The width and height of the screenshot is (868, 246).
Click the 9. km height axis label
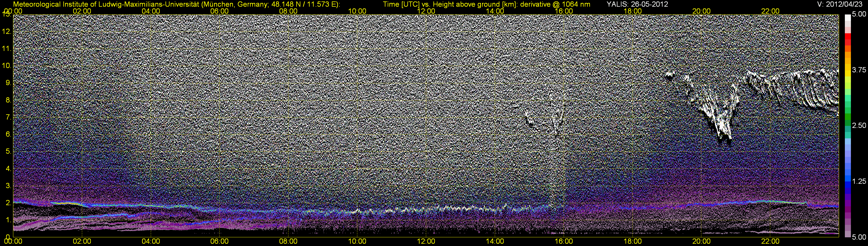(x=8, y=83)
